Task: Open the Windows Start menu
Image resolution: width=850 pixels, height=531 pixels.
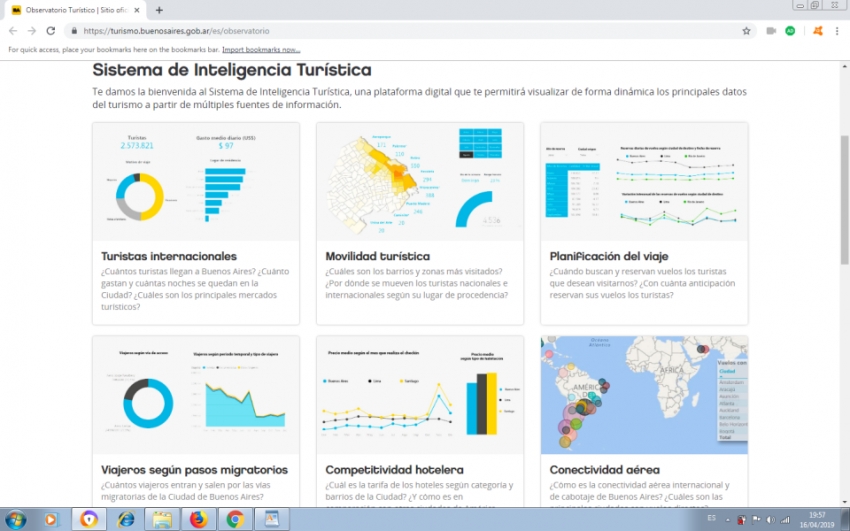Action: click(x=15, y=519)
